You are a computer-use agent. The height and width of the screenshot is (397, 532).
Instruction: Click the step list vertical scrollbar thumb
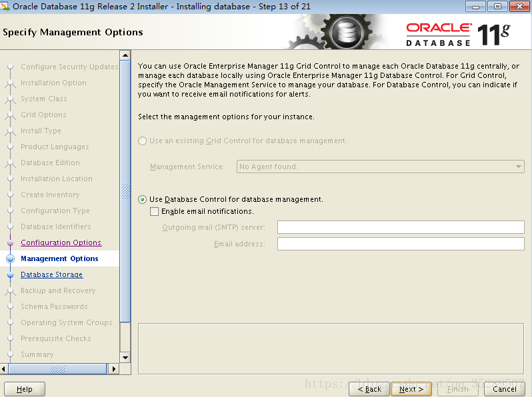point(125,191)
